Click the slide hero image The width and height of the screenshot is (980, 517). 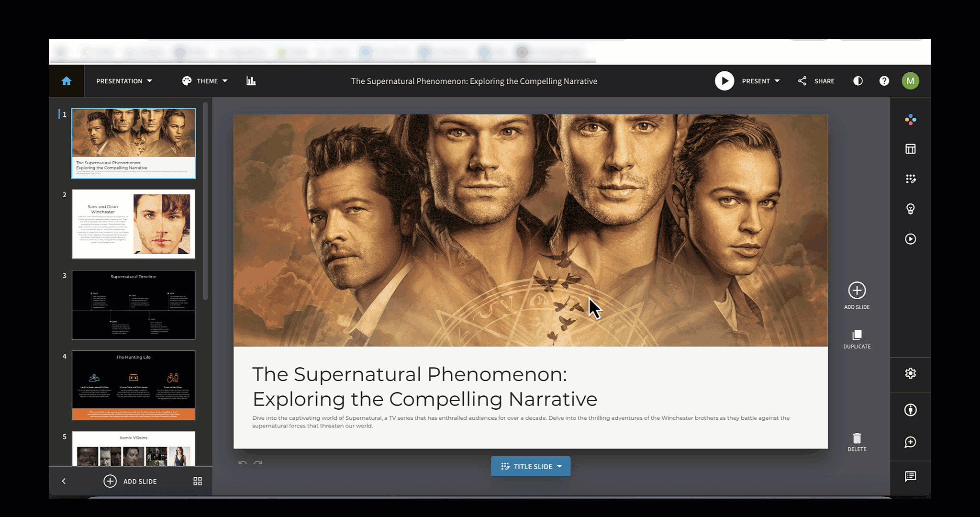pyautogui.click(x=531, y=230)
